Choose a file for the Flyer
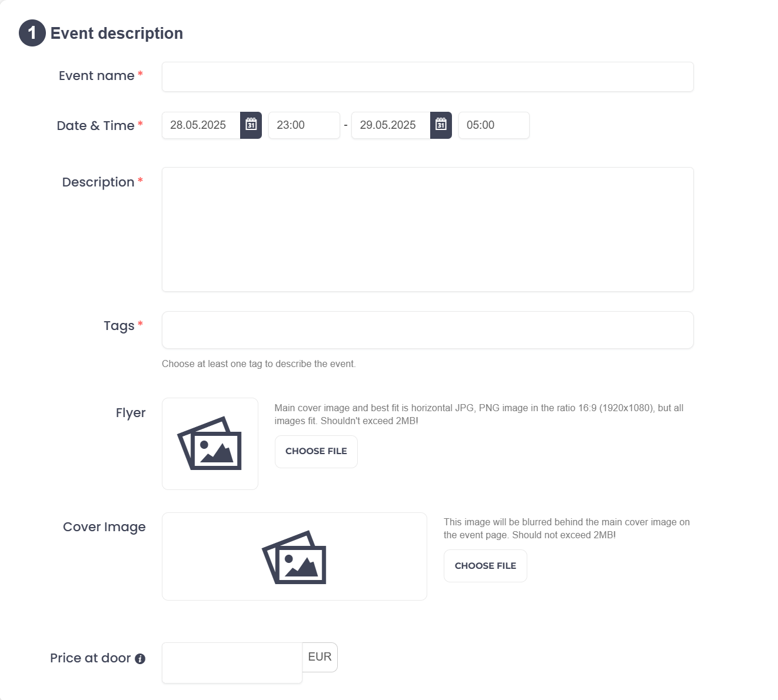 316,452
